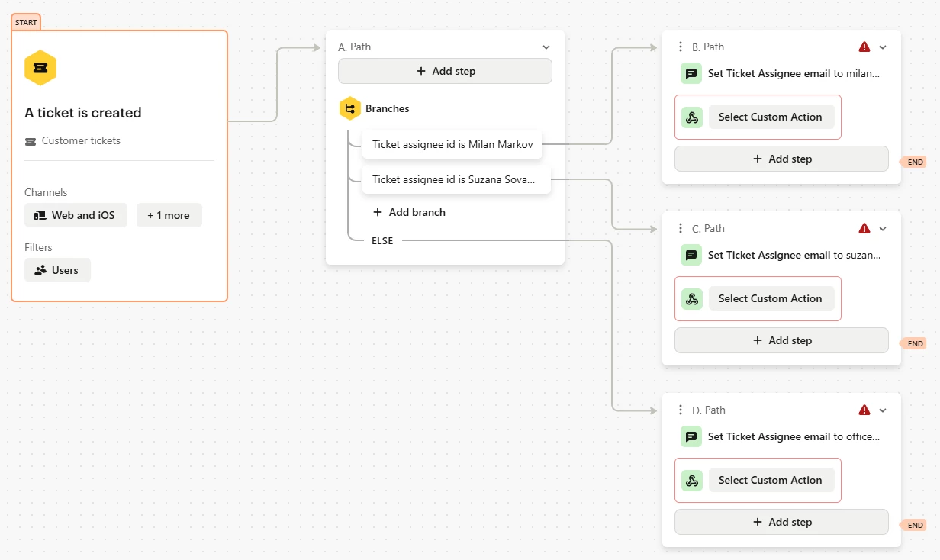940x560 pixels.
Task: Click the message icon beside office email step
Action: pos(691,437)
